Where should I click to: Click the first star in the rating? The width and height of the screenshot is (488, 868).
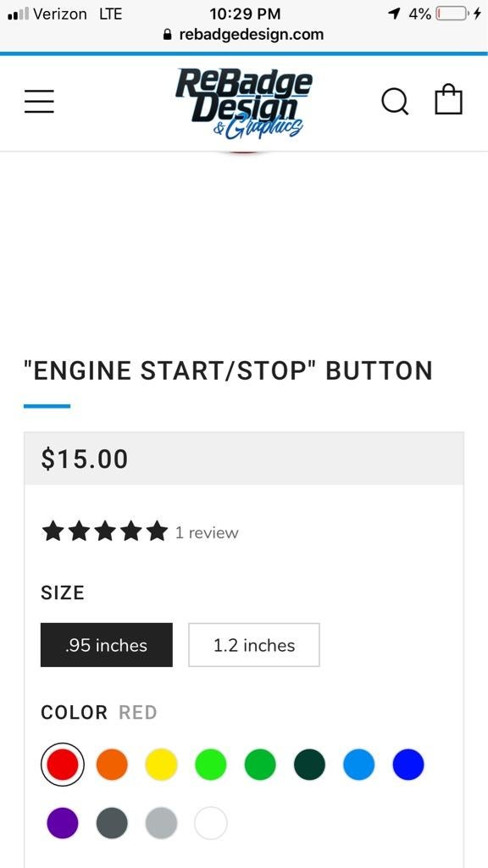53,531
